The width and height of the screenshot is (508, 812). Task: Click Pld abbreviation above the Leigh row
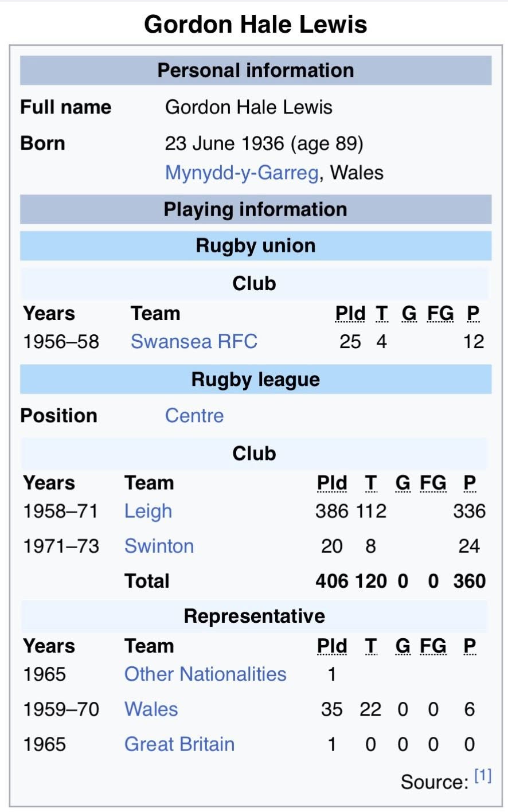[x=331, y=483]
